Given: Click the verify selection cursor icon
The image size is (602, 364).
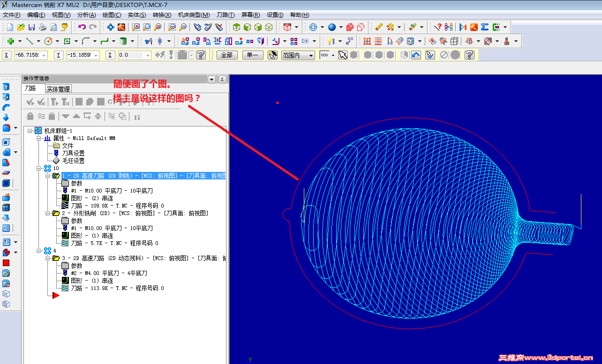Looking at the screenshot, I should click(430, 55).
